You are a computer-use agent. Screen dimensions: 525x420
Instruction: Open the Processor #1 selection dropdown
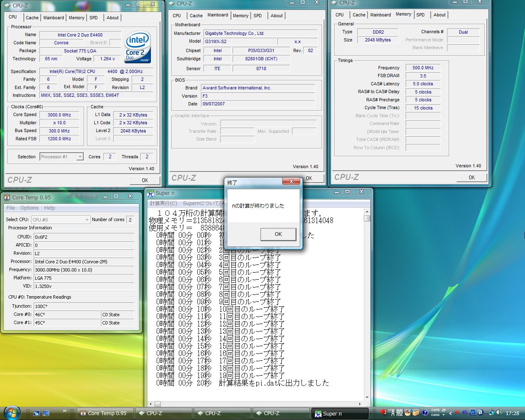tap(80, 157)
